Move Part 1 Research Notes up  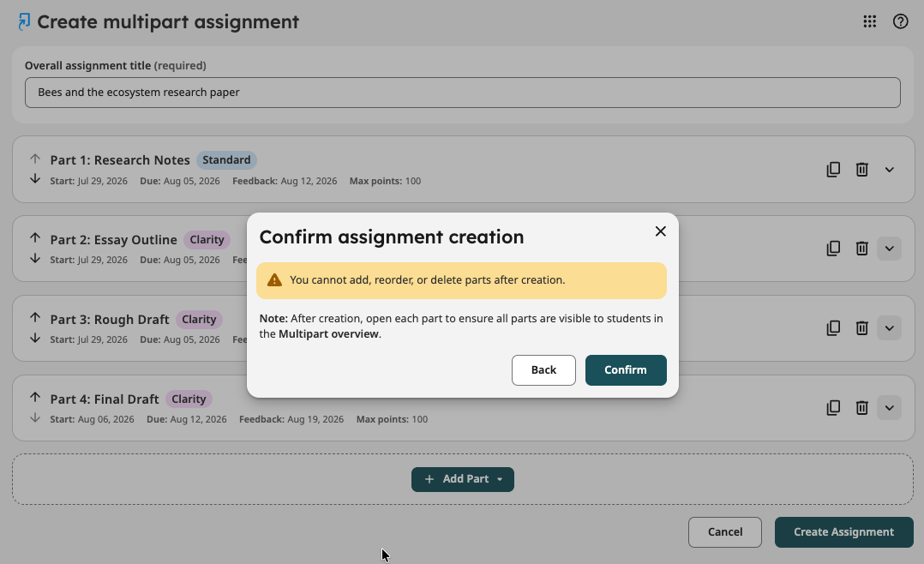35,159
